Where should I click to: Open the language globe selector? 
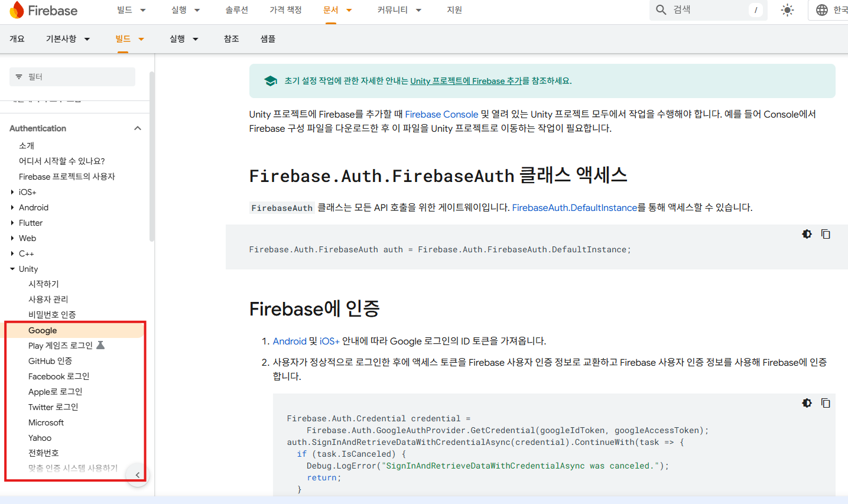point(821,10)
